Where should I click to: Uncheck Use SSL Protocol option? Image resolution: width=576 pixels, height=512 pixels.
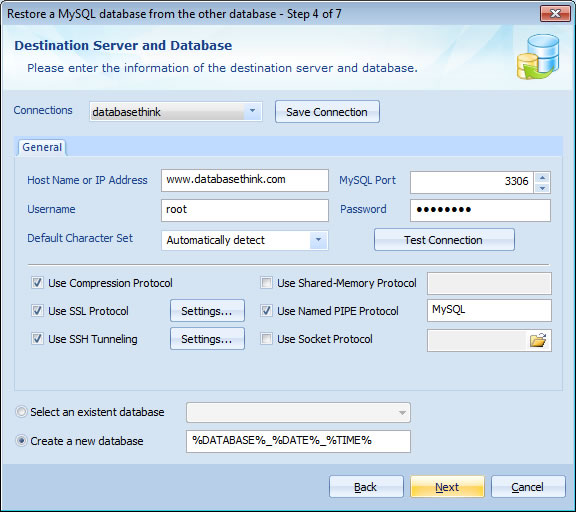click(37, 311)
